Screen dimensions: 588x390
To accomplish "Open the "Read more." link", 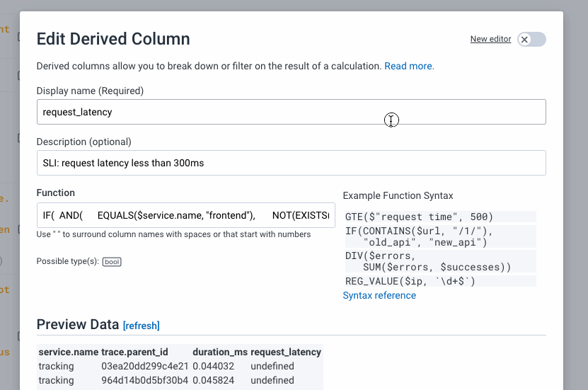I will tap(409, 66).
